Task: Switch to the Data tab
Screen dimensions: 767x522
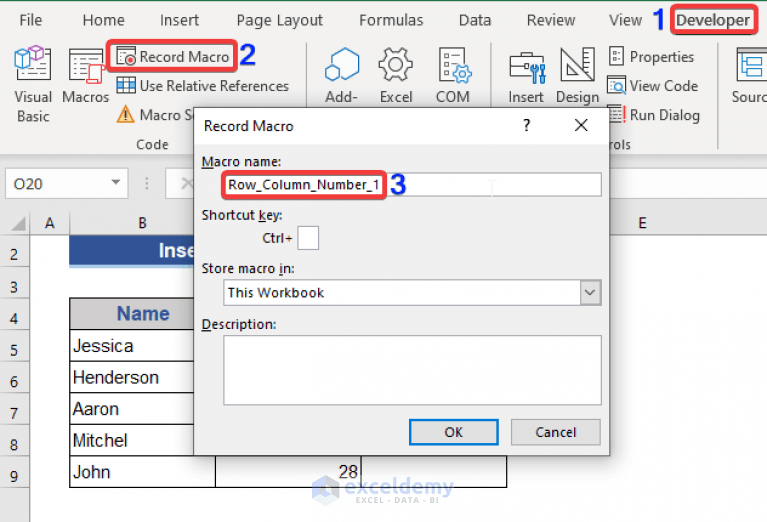Action: click(x=474, y=20)
